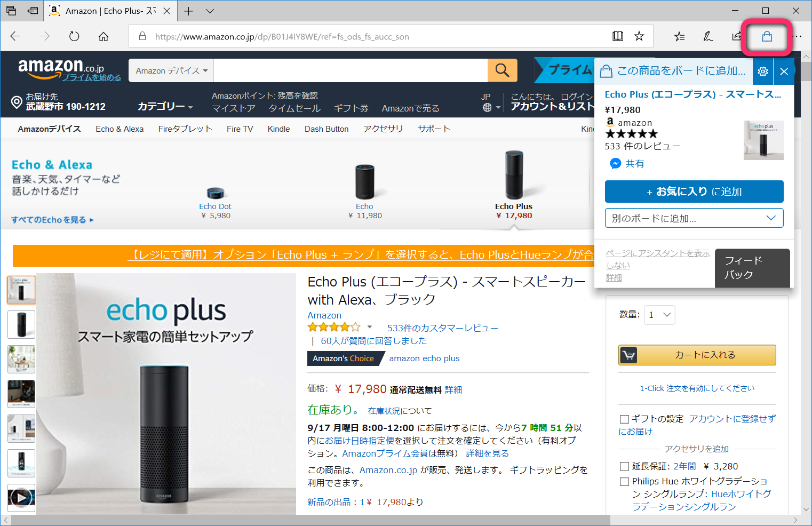Screen dimensions: 812x526
Task: Add page to favorites with the star icon
Action: coord(639,36)
